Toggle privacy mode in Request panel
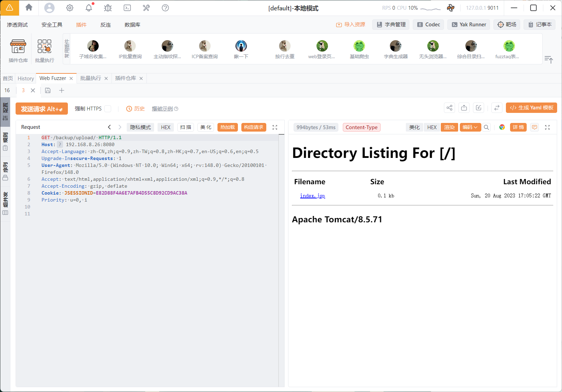This screenshot has width=562, height=392. coord(140,127)
